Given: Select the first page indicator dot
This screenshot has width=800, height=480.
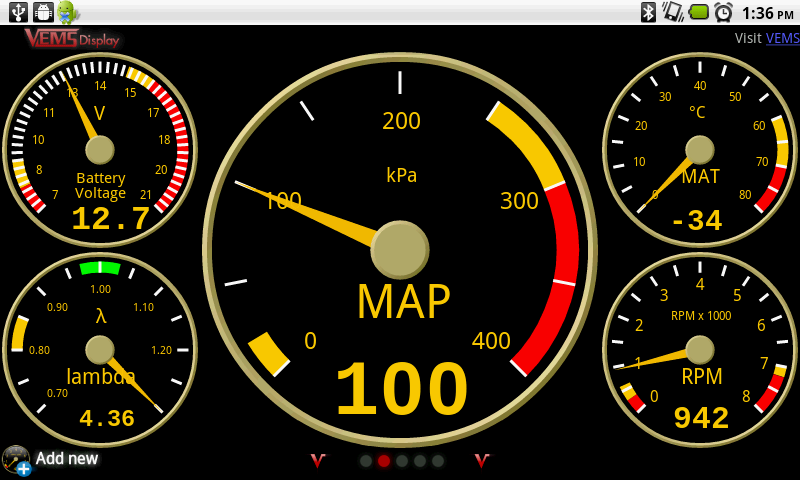Looking at the screenshot, I should (x=366, y=461).
